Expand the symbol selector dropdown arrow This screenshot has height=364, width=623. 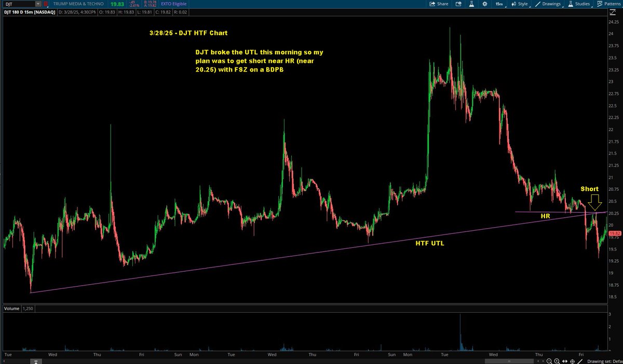click(x=38, y=4)
